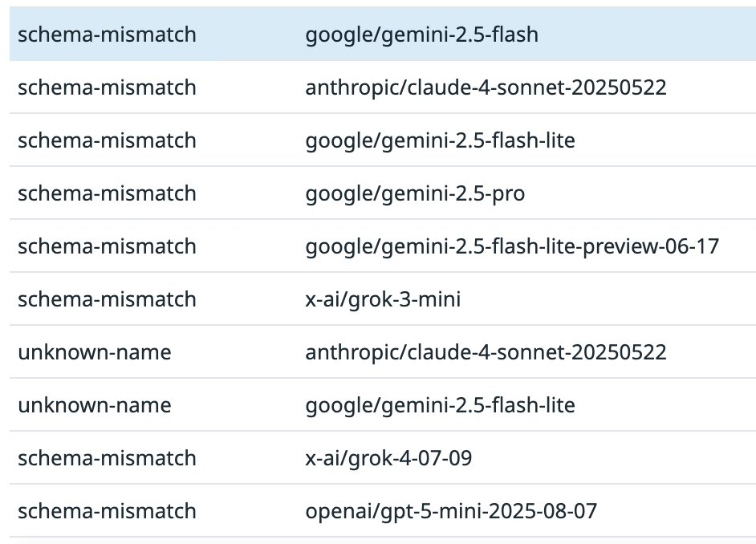Click unknown-name beside google/gemini-2.5-flash-lite
The image size is (756, 544).
coord(95,404)
